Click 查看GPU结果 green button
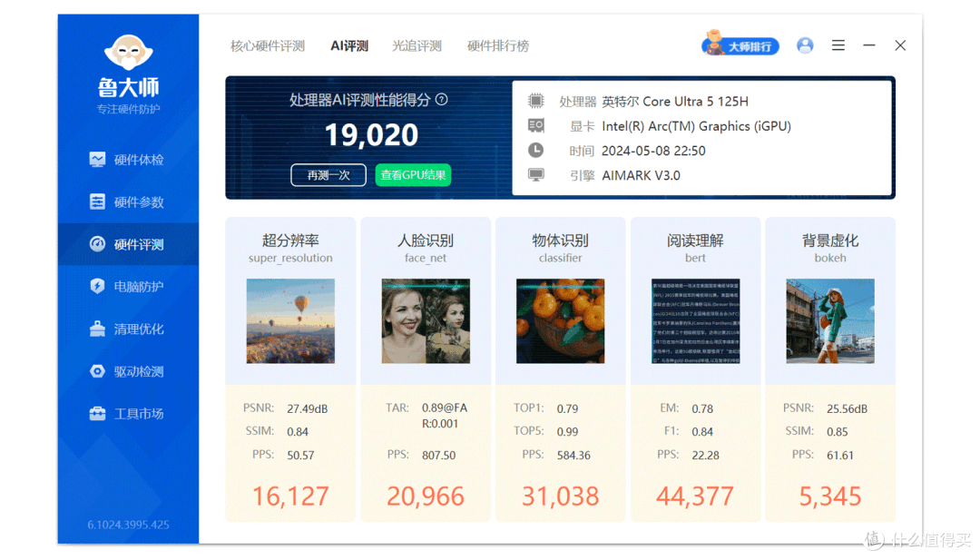The image size is (980, 560). coord(413,175)
